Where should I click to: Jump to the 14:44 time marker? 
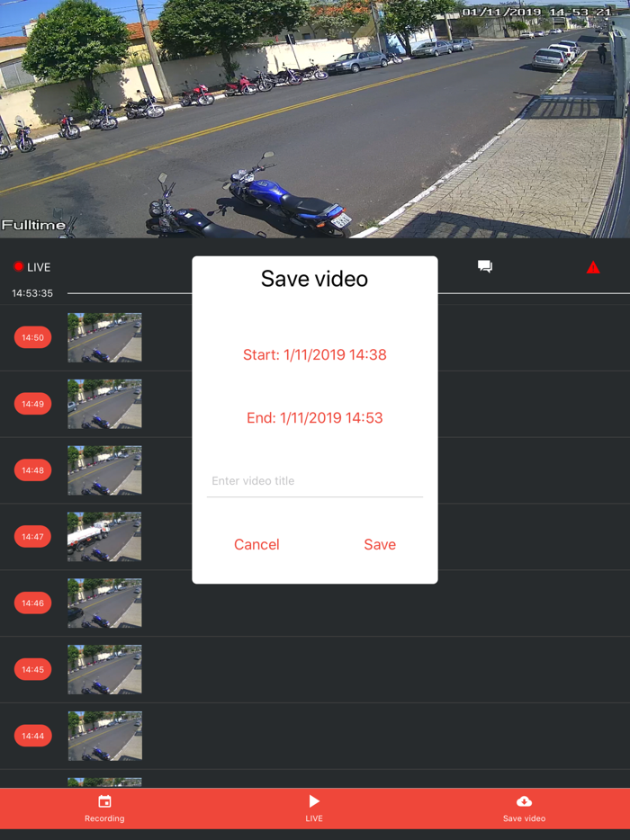(x=32, y=736)
